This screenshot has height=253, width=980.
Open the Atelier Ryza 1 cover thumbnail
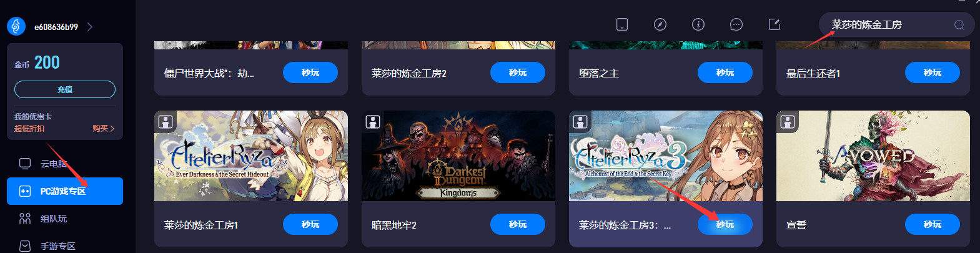click(x=251, y=156)
